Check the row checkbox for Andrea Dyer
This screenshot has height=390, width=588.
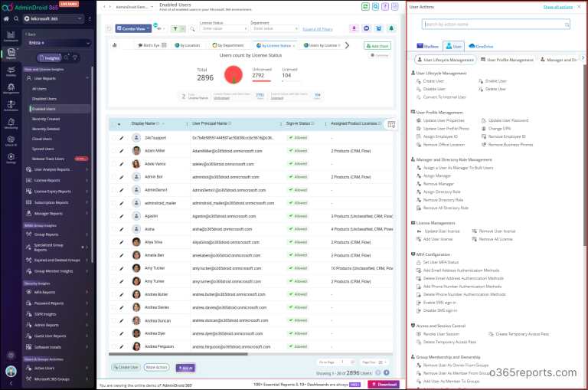[113, 333]
